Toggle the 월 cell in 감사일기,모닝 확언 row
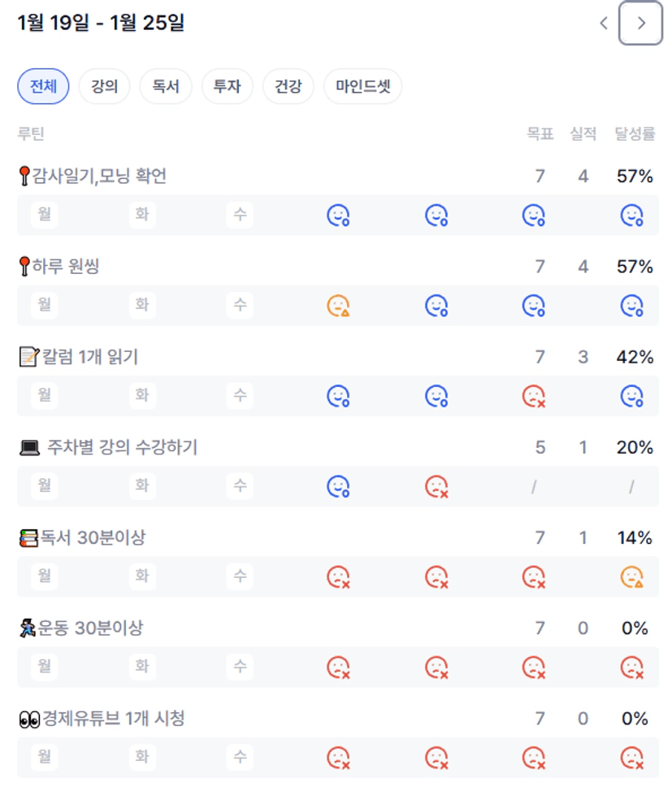The width and height of the screenshot is (672, 800). tap(45, 215)
